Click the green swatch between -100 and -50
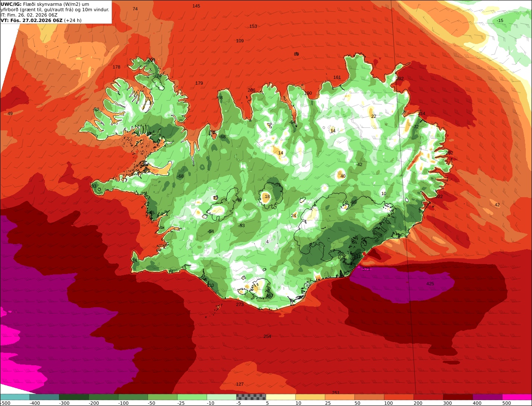Screen dimensions: 532x406 point(133,397)
